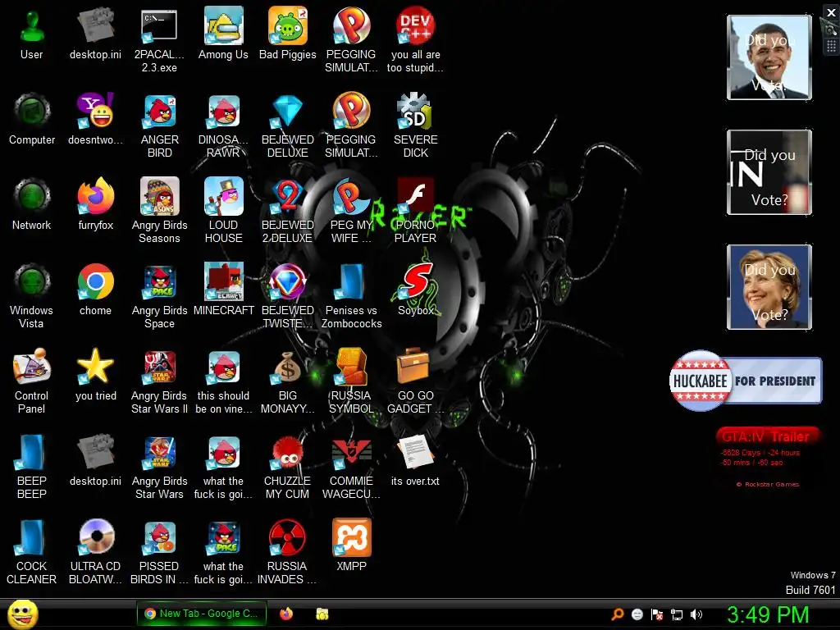Viewport: 840px width, 630px height.
Task: Select the you tried star icon
Action: [95, 375]
